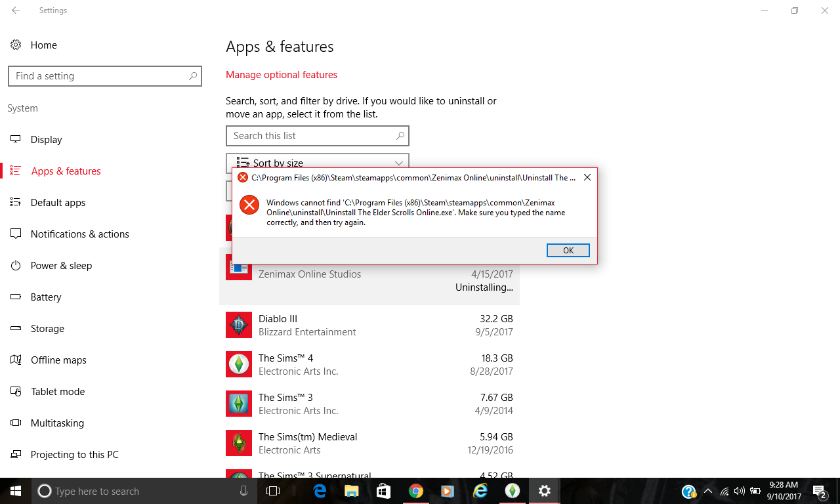The width and height of the screenshot is (840, 504).
Task: Switch to The Sims taskbar app
Action: pos(513,491)
